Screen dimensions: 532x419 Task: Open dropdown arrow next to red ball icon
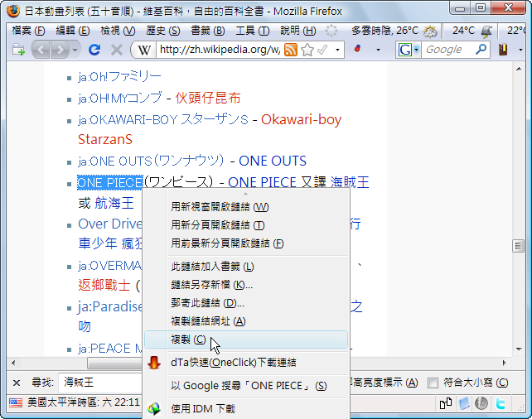tap(378, 51)
